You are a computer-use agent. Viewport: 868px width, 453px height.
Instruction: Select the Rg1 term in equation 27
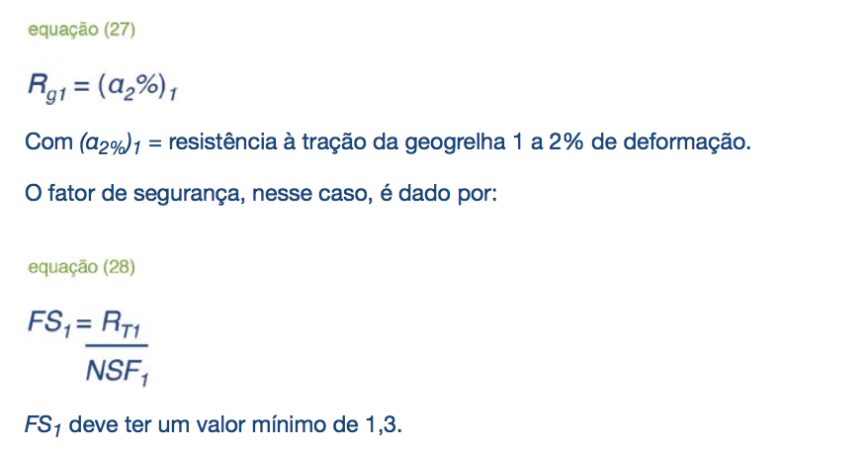click(x=47, y=87)
